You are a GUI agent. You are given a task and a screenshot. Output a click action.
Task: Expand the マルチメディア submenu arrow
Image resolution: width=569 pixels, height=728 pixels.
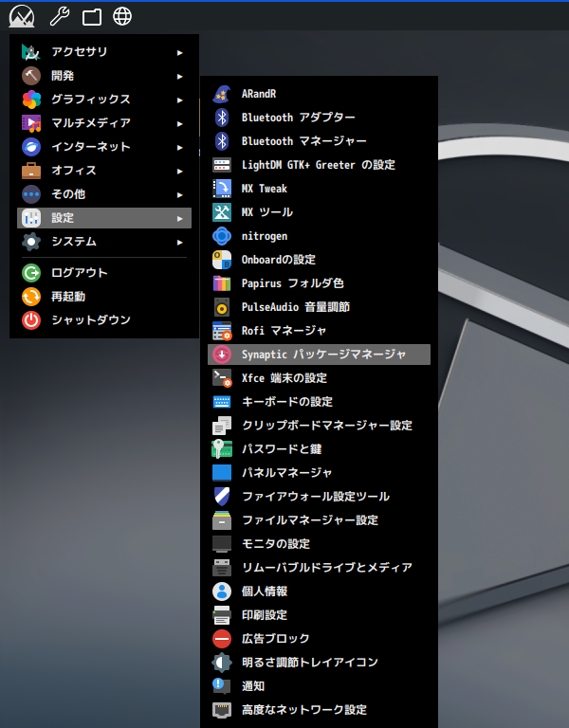pyautogui.click(x=180, y=123)
